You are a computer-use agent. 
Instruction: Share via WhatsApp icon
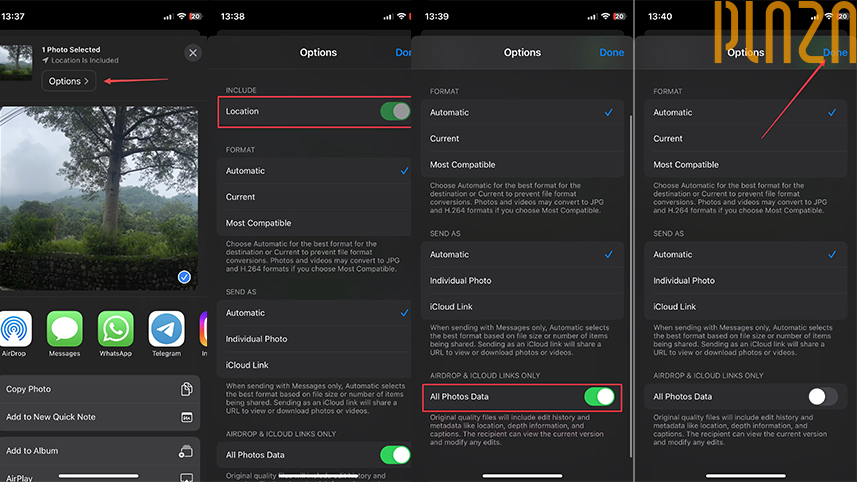(115, 329)
